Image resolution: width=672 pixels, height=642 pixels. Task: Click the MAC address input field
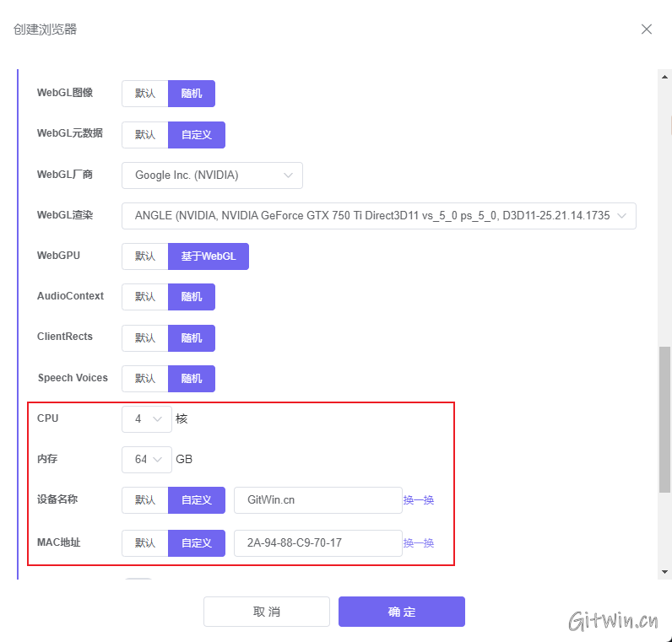(317, 543)
